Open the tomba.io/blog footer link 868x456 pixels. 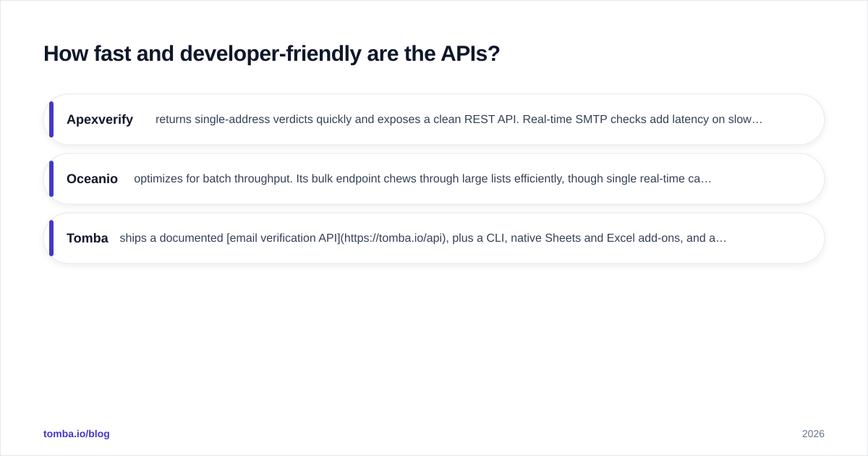(x=77, y=434)
